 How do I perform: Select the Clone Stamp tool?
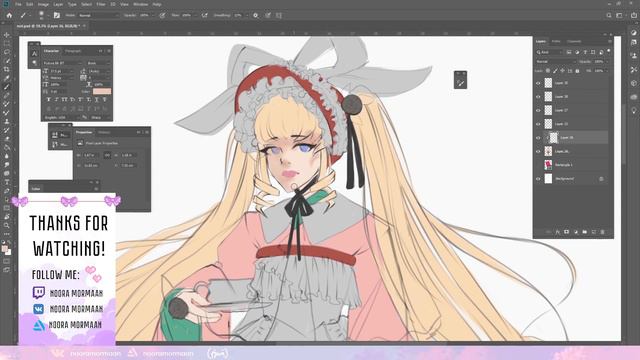pyautogui.click(x=7, y=121)
